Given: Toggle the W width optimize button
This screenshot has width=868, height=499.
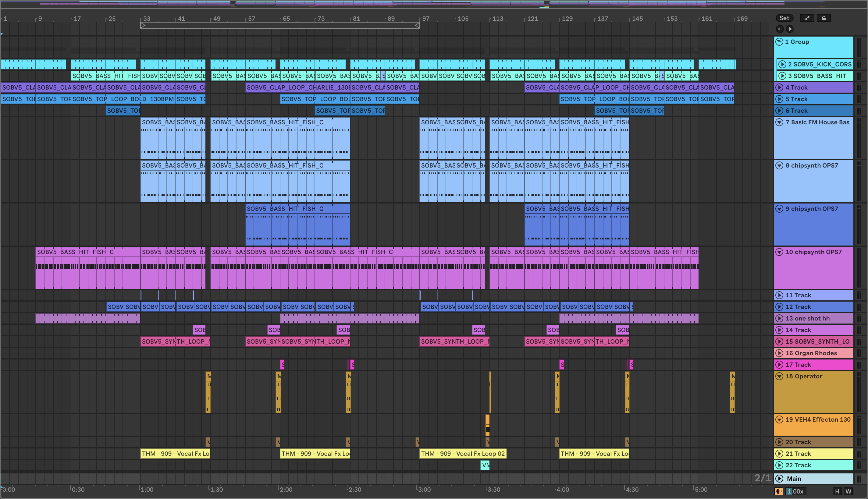Looking at the screenshot, I should [848, 491].
